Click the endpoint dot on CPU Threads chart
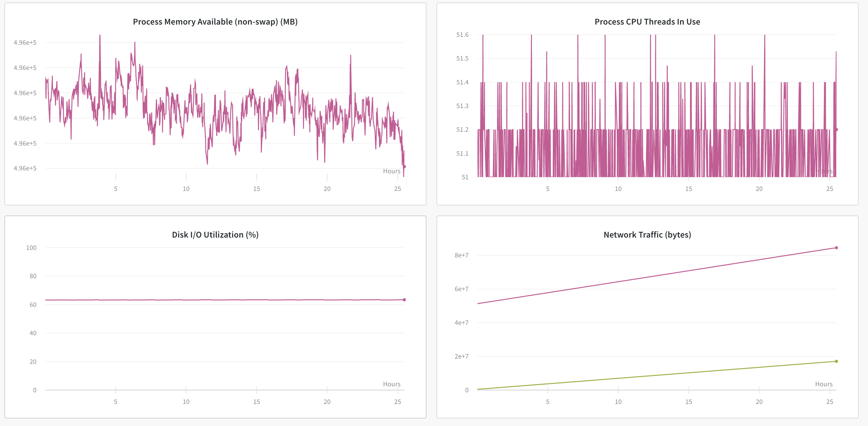Screen dimensions: 868x426 point(836,130)
